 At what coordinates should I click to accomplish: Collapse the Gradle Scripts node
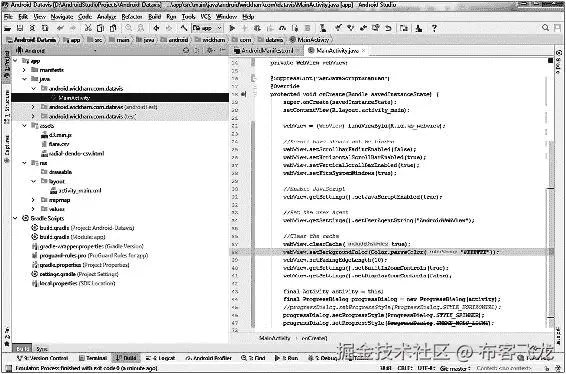pyautogui.click(x=15, y=218)
